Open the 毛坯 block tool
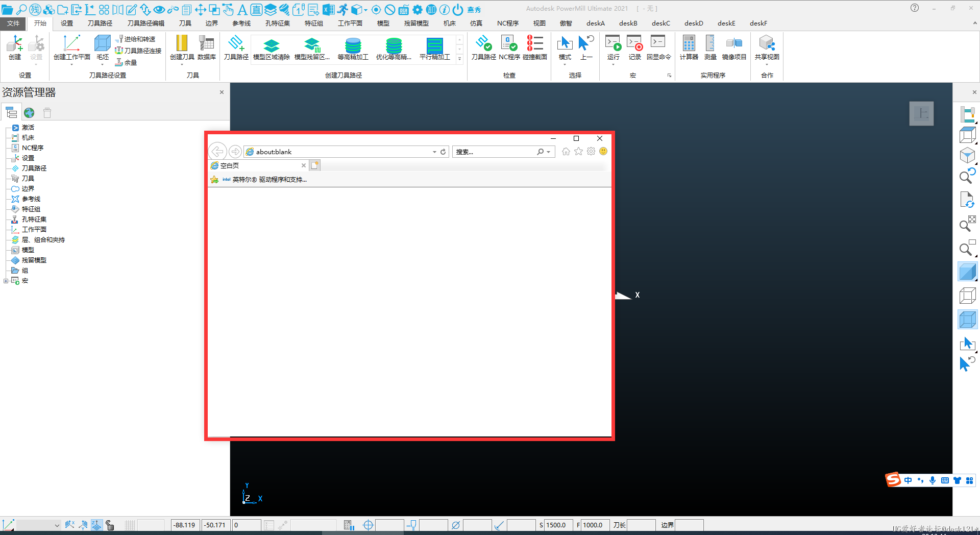The image size is (980, 535). point(103,47)
